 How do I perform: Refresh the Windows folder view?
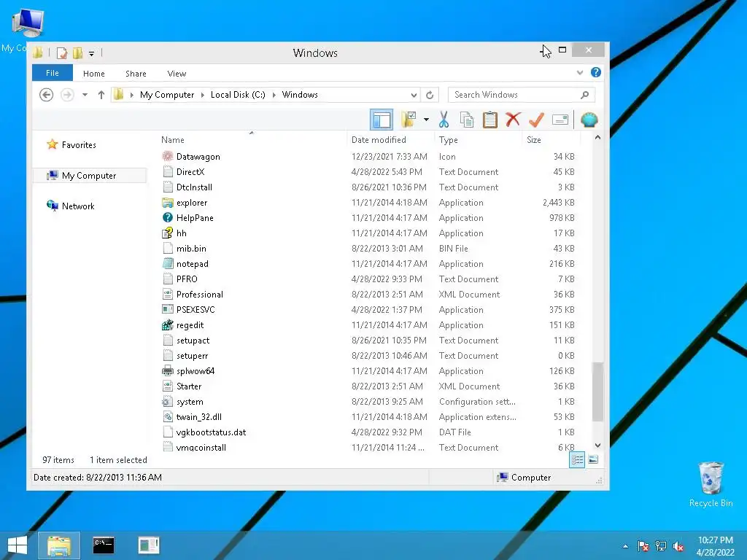pyautogui.click(x=430, y=95)
